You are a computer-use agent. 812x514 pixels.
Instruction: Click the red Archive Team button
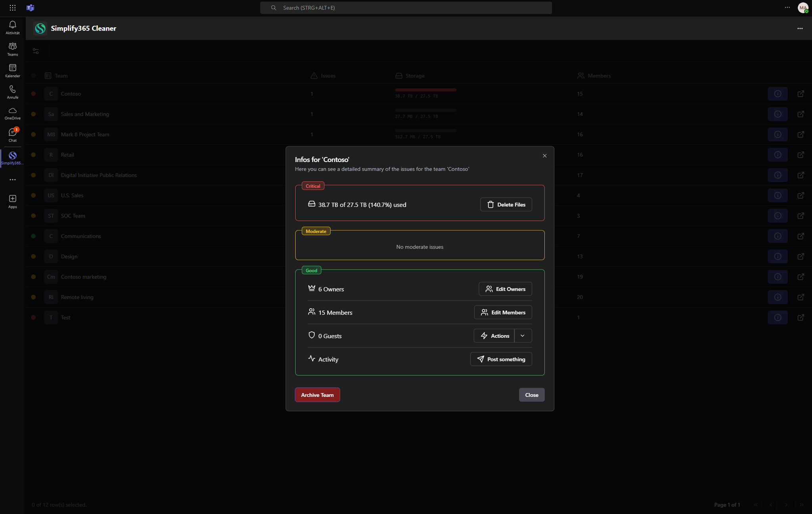[317, 395]
